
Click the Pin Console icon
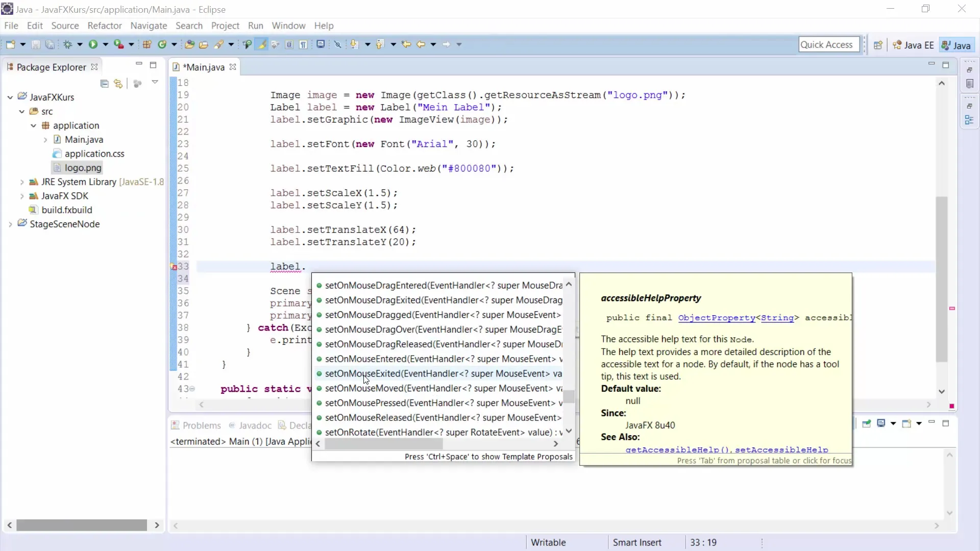click(867, 423)
